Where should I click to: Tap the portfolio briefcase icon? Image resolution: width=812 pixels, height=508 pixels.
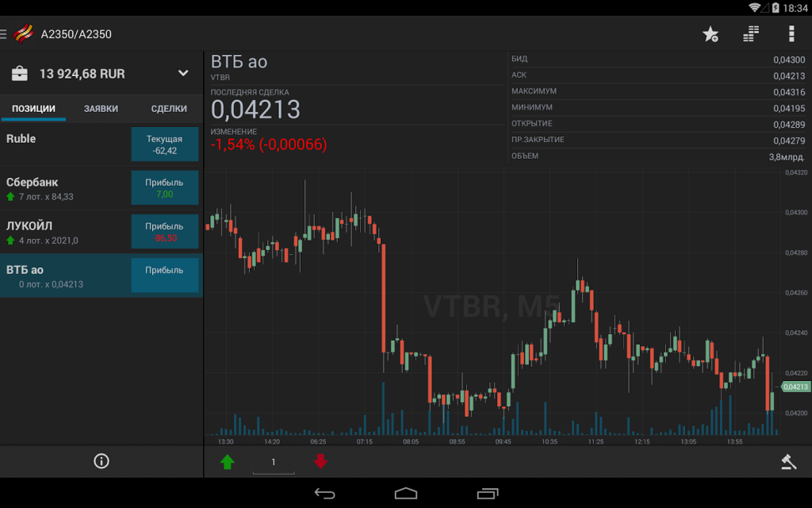(20, 74)
